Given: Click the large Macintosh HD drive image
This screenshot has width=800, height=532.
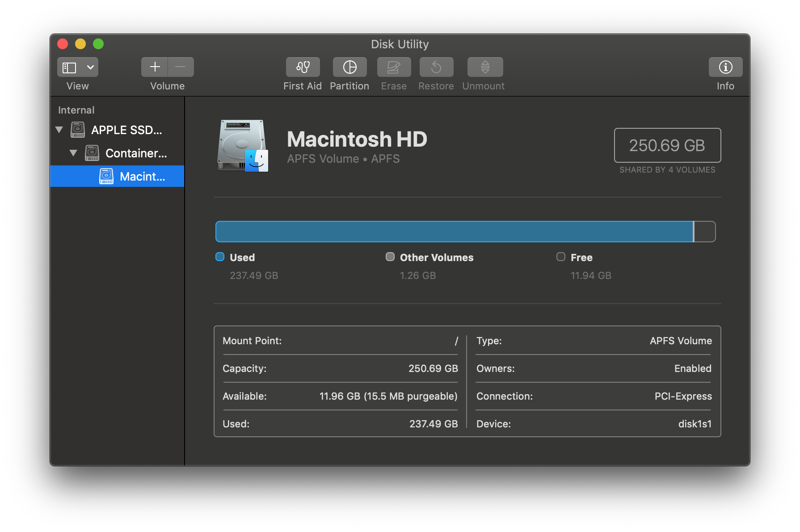Looking at the screenshot, I should [243, 145].
